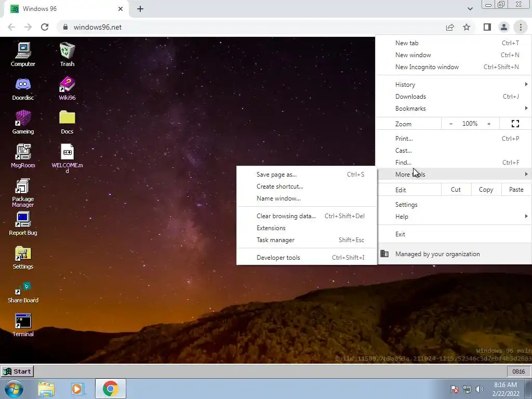
Task: Open the Wiki96 book icon
Action: (x=67, y=88)
